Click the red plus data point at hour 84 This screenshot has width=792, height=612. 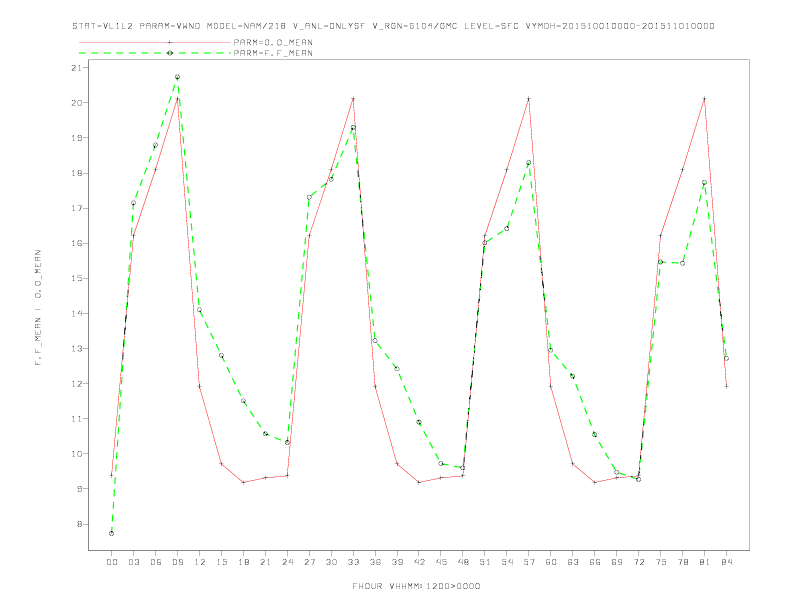[726, 386]
